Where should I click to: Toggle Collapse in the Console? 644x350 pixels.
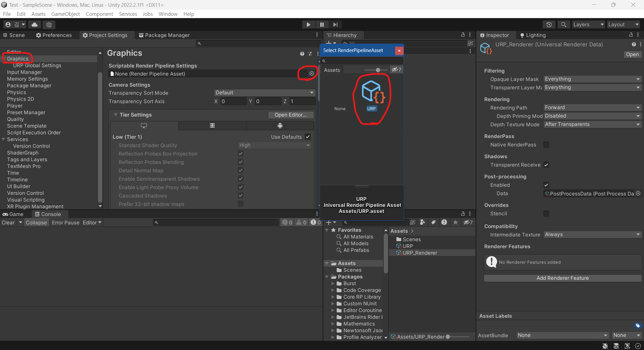36,223
